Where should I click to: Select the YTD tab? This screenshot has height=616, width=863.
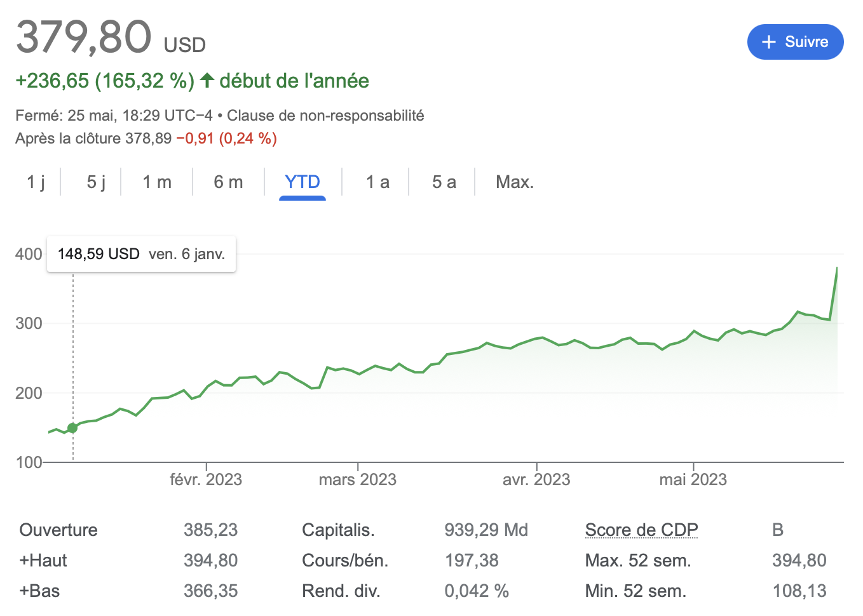[x=302, y=182]
